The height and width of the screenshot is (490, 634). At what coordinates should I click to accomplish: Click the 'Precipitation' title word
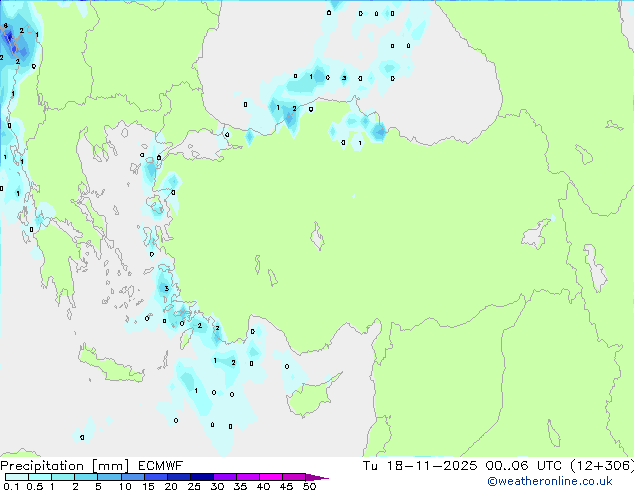point(42,466)
